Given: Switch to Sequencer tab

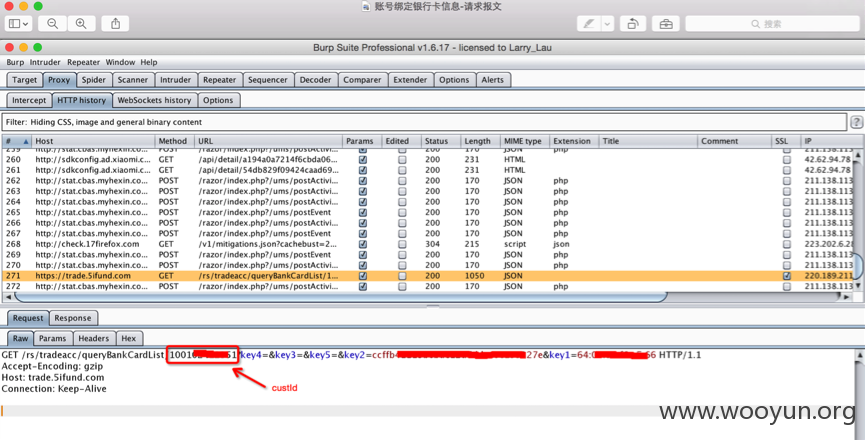Looking at the screenshot, I should point(268,80).
